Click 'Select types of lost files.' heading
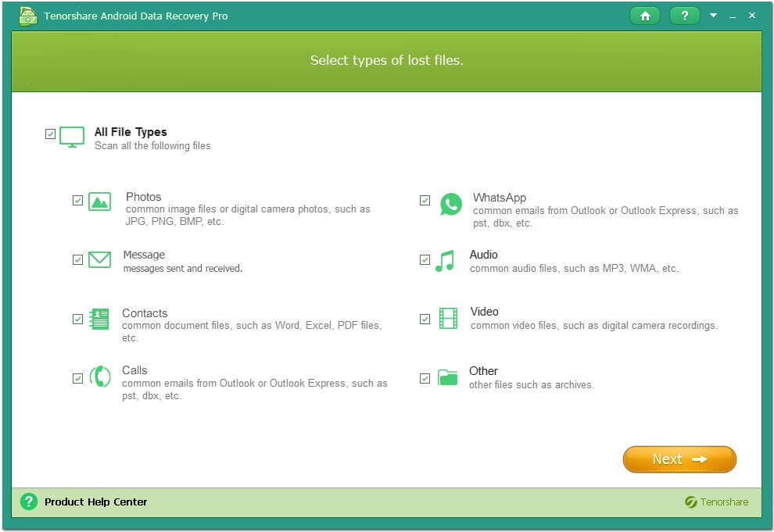Screen dimensions: 774x532 (386, 60)
